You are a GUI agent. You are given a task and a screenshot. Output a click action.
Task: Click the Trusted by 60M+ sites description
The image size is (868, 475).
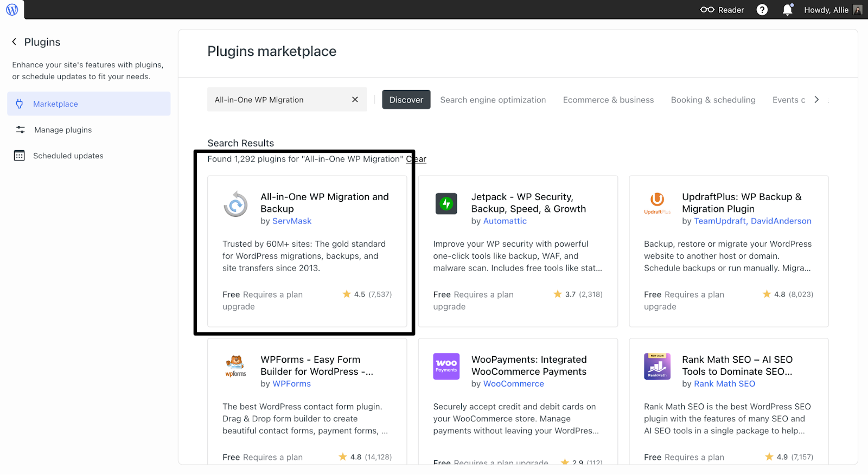(304, 256)
